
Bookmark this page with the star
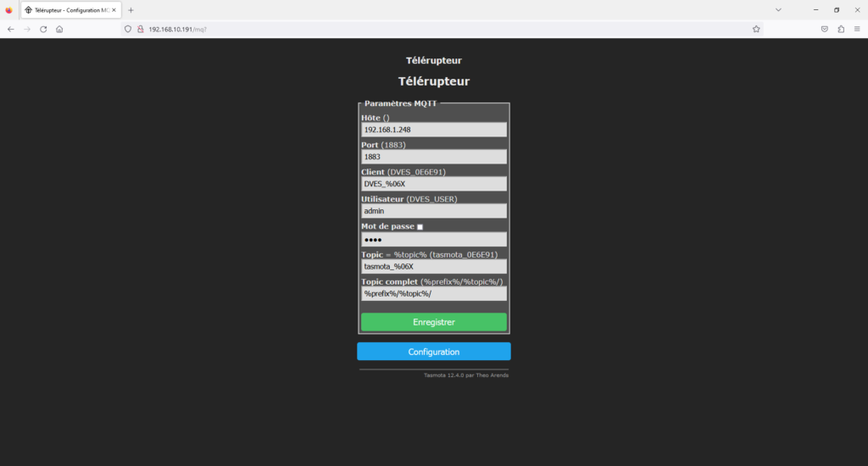[x=756, y=30]
